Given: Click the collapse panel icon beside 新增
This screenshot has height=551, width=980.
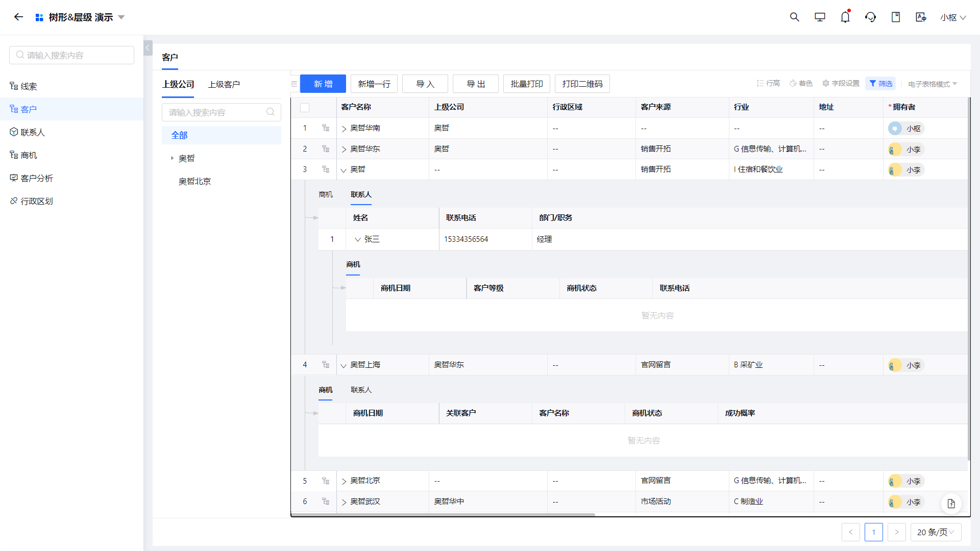Looking at the screenshot, I should click(295, 84).
